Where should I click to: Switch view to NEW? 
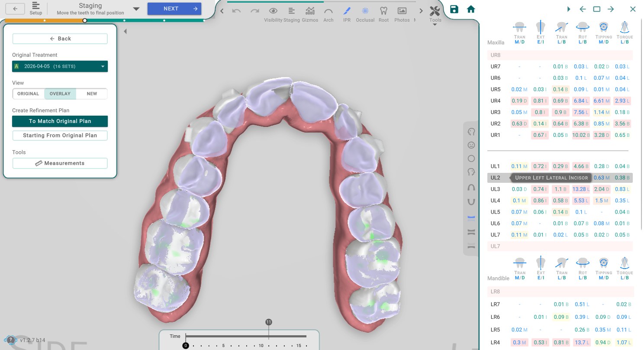pos(92,94)
